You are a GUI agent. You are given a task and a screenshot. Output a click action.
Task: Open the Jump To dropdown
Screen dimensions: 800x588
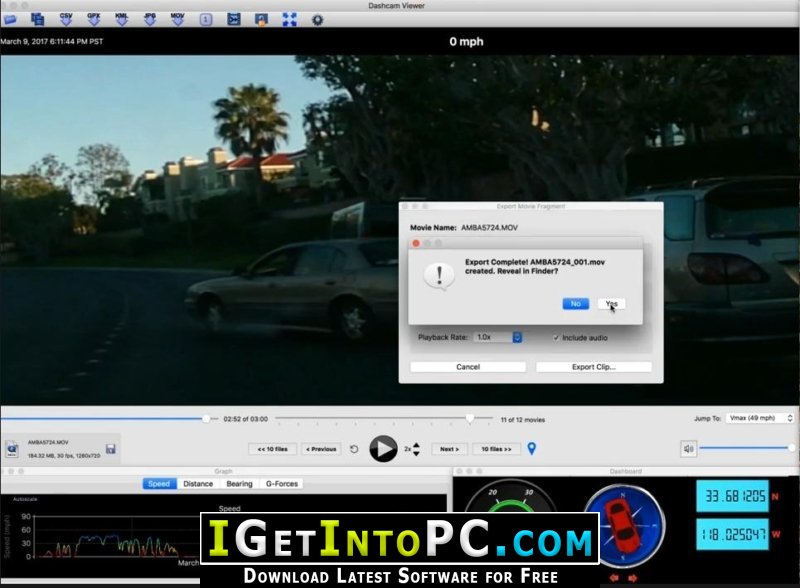click(760, 418)
